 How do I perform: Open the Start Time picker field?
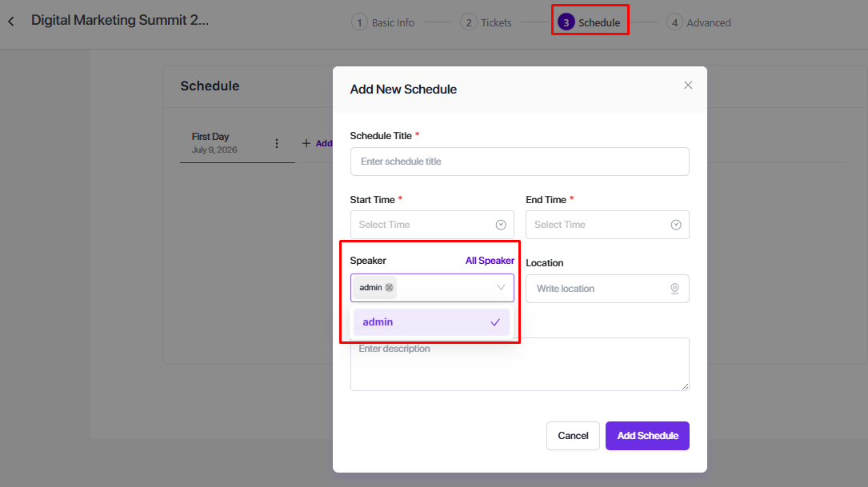(424, 225)
